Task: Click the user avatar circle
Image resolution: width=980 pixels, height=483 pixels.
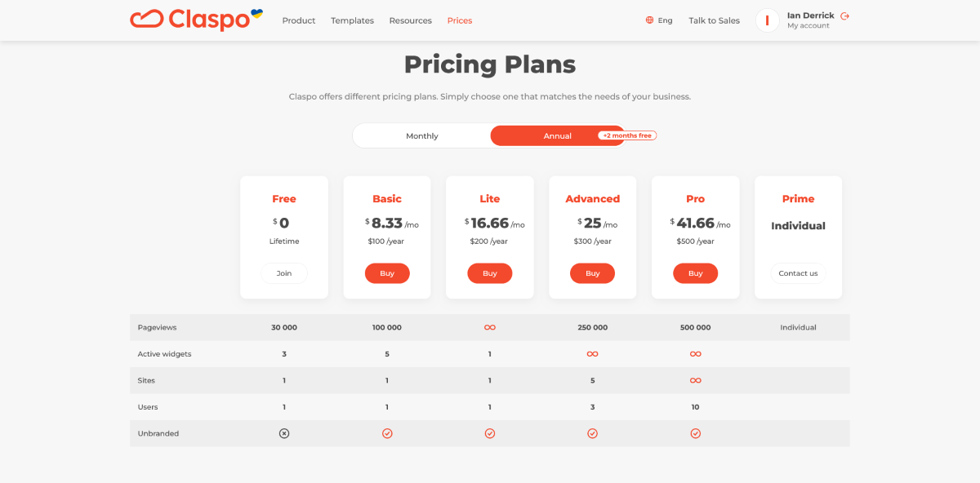Action: [767, 20]
